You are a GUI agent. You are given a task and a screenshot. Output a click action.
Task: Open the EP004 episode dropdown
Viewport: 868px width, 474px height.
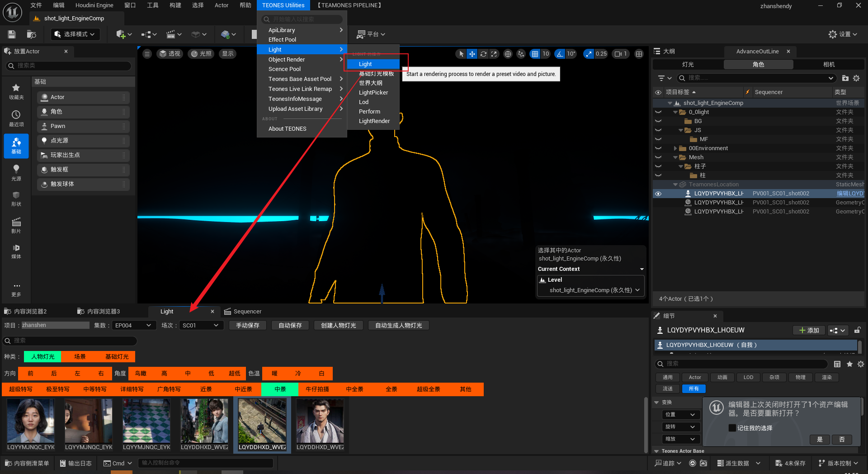[x=133, y=325]
